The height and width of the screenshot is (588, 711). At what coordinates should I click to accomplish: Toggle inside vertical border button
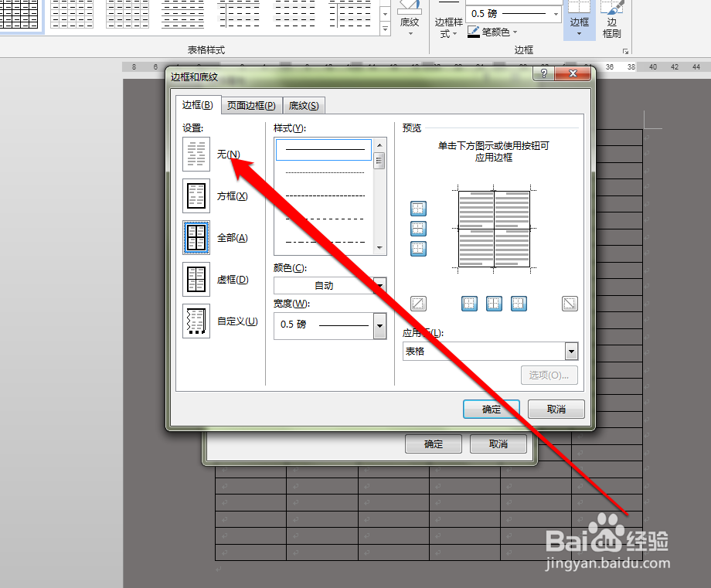[x=494, y=304]
